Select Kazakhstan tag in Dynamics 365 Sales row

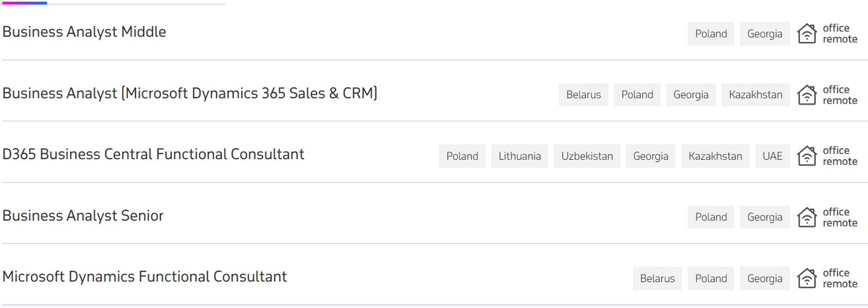[x=756, y=95]
